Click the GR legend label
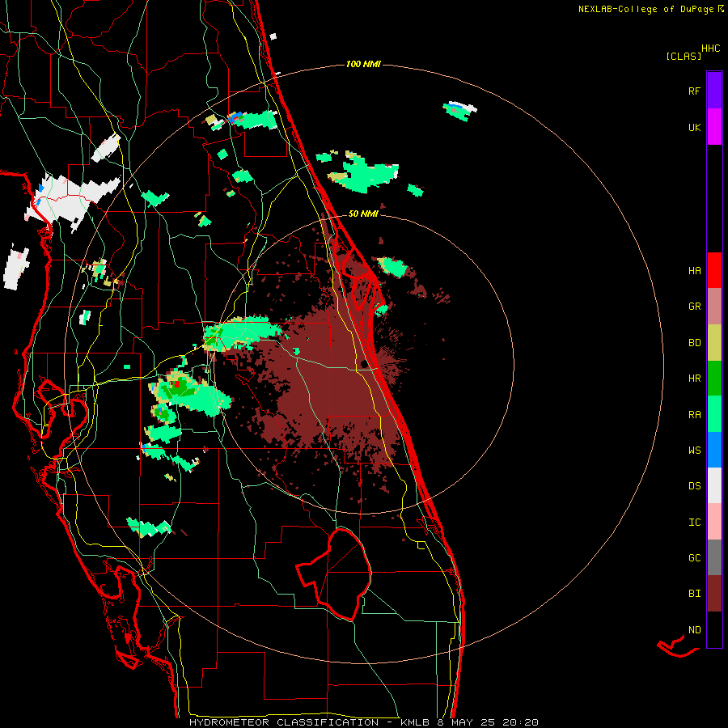The height and width of the screenshot is (728, 728). [694, 307]
